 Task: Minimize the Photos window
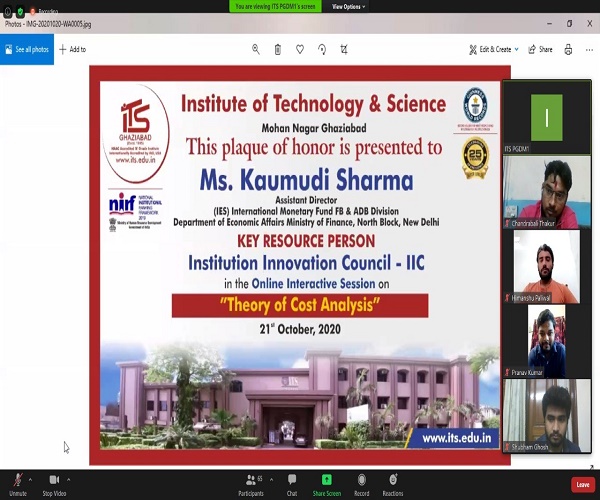tap(549, 24)
